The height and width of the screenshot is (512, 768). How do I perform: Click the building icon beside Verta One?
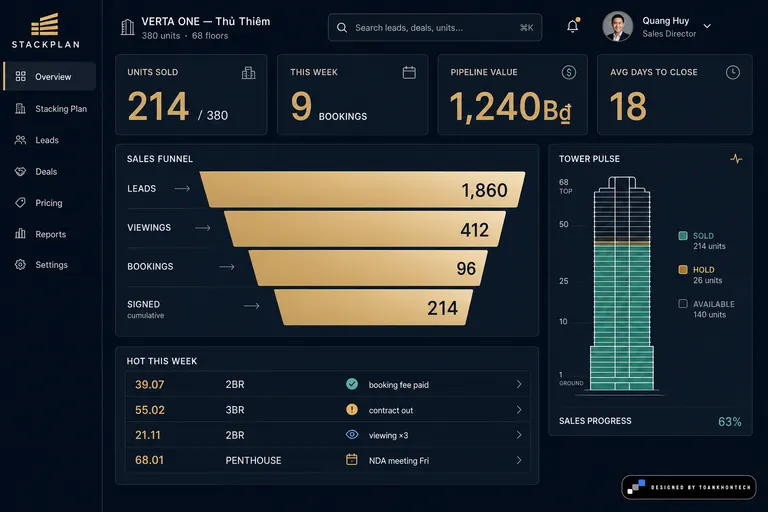click(x=127, y=27)
